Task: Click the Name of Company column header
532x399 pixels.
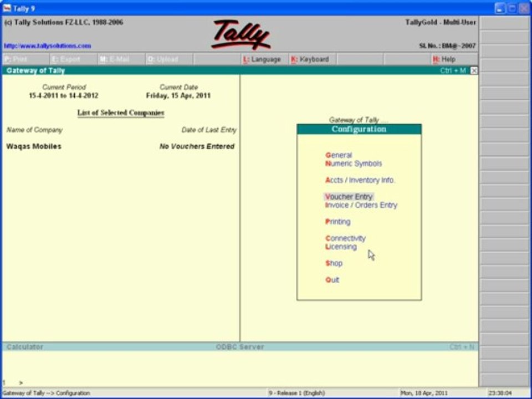Action: point(34,130)
